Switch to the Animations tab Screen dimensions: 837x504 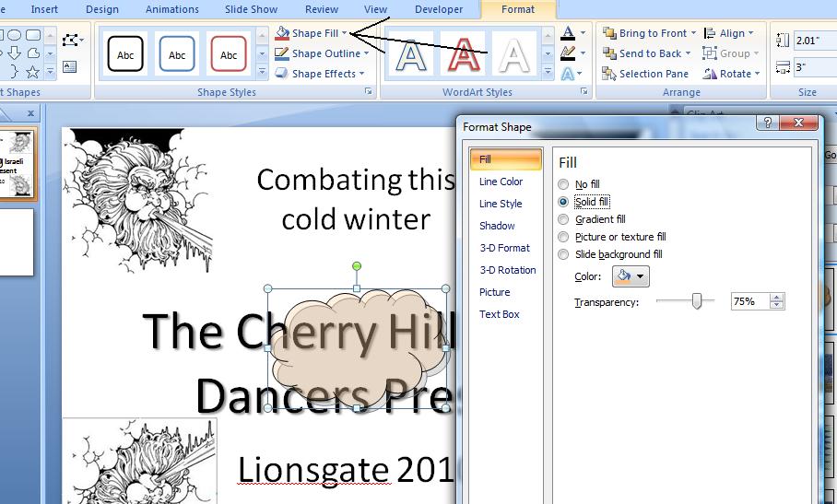click(171, 9)
